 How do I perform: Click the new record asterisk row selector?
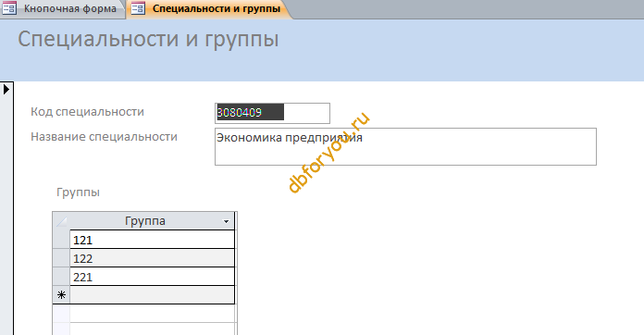coord(61,295)
